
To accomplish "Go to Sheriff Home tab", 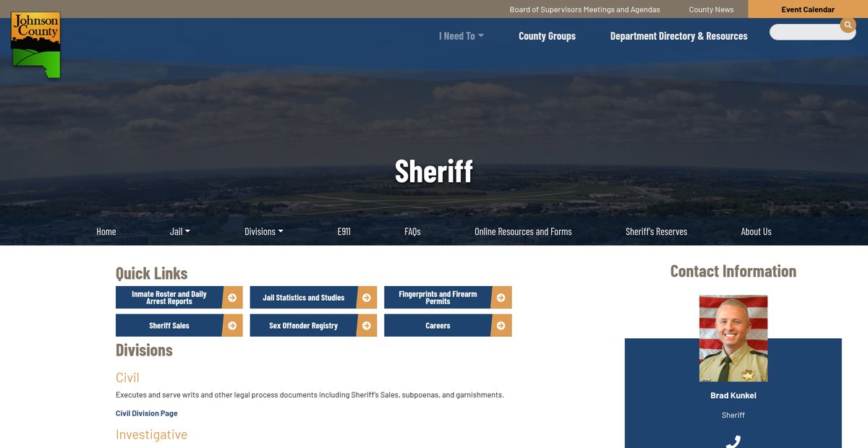I will pyautogui.click(x=106, y=232).
